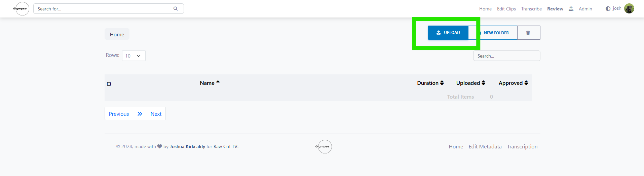Viewport: 644px width, 176px height.
Task: Tick the select-all checkbox in the table header
Action: coord(109,84)
